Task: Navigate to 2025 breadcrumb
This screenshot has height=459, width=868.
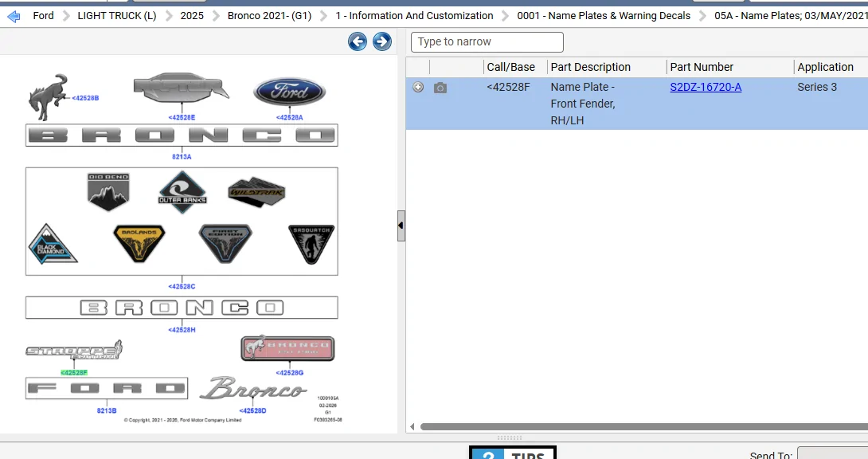Action: coord(192,15)
